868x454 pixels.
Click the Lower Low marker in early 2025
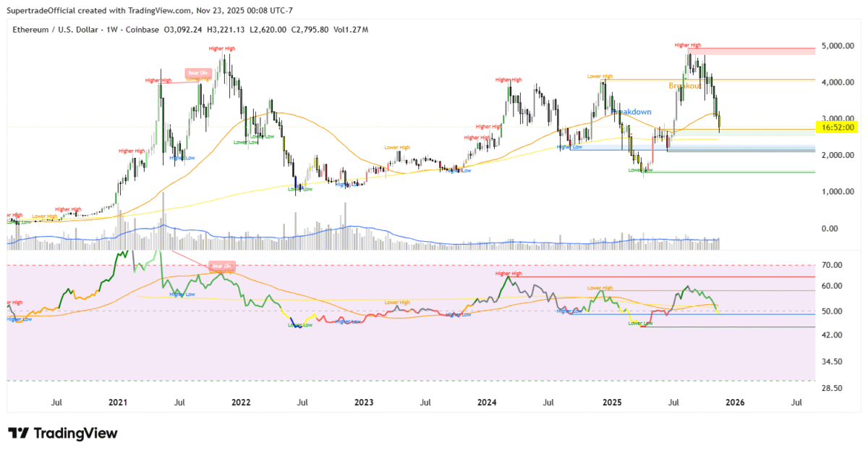[x=639, y=170]
